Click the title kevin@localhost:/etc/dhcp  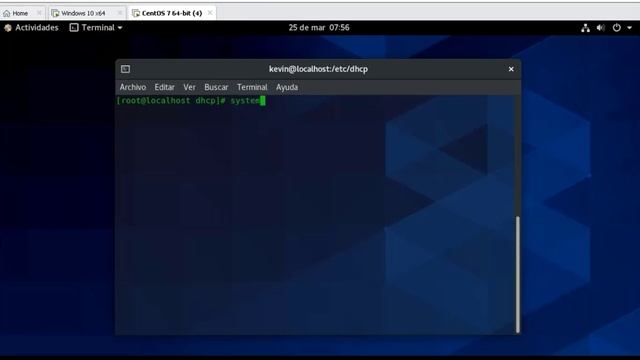pos(318,69)
